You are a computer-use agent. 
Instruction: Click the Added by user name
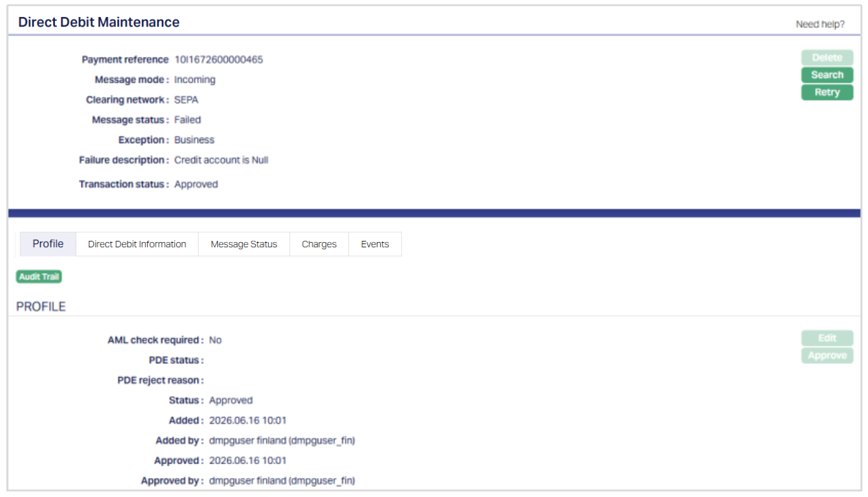point(282,441)
